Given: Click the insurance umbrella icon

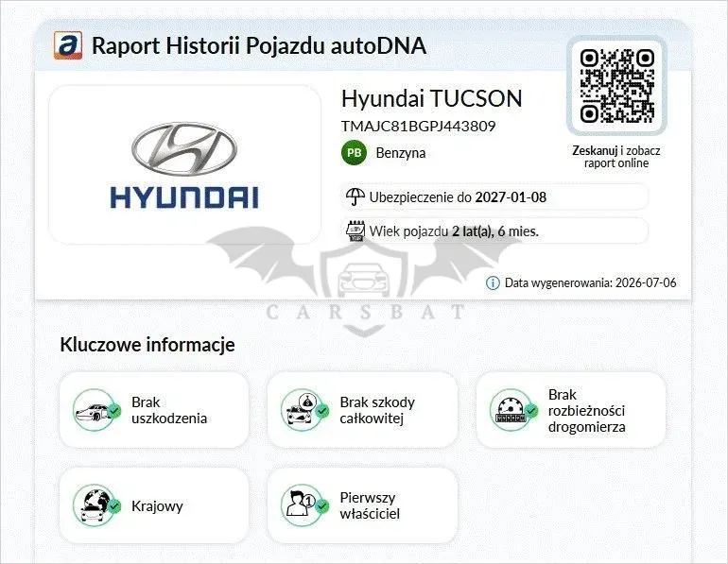Looking at the screenshot, I should pyautogui.click(x=355, y=197).
